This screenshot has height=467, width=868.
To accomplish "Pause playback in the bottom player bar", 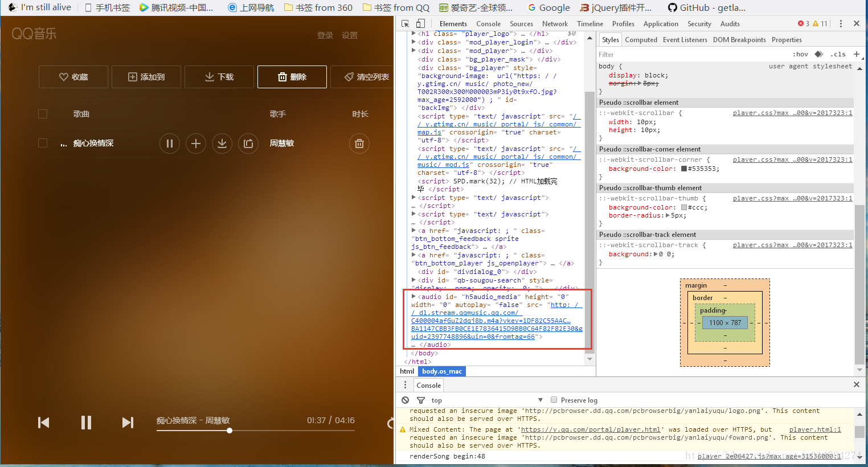I will [86, 422].
